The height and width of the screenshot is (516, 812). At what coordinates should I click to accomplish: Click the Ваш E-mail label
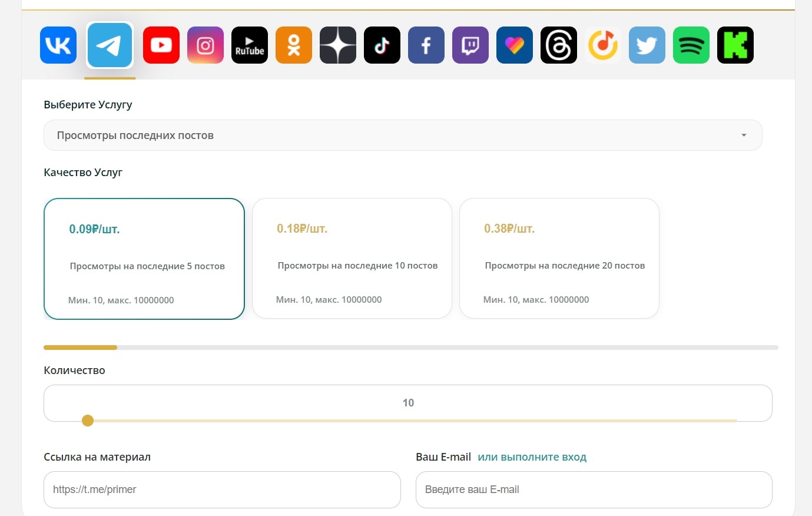443,457
